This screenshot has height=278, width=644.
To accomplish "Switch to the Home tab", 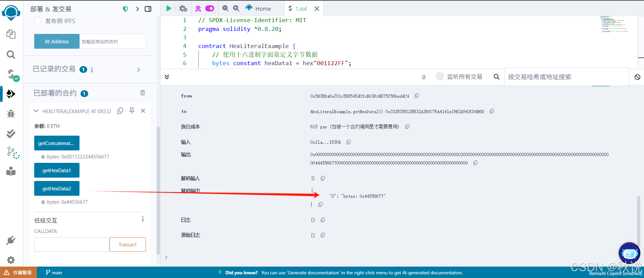I will click(258, 8).
